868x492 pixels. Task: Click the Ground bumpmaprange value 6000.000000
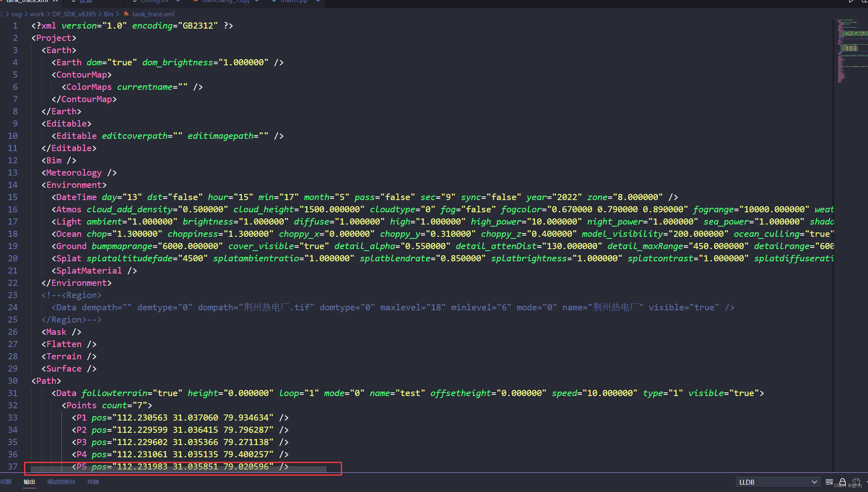pos(190,246)
